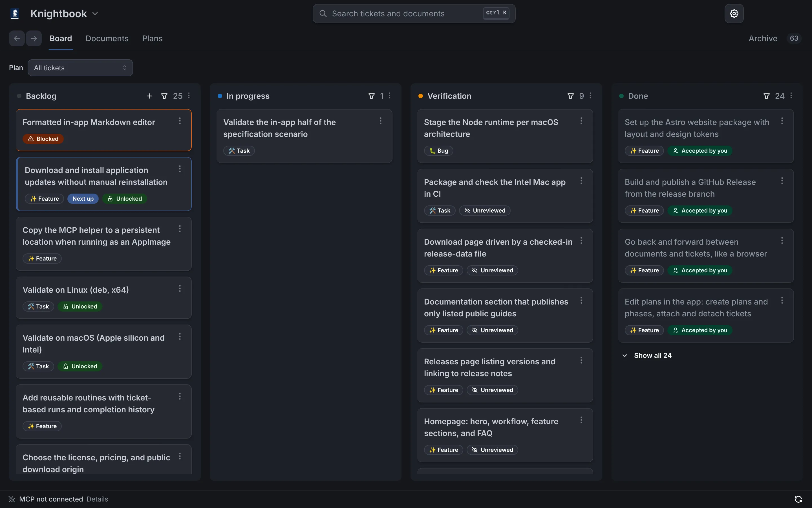Add a ticket to Backlog with plus icon

[150, 96]
